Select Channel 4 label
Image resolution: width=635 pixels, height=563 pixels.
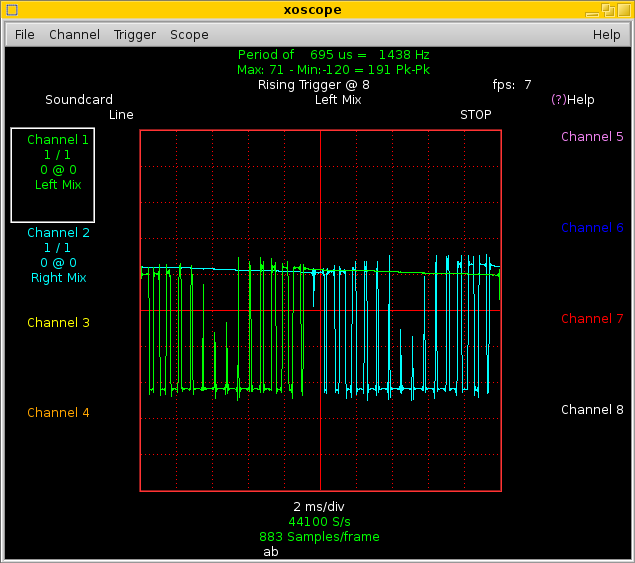click(58, 412)
